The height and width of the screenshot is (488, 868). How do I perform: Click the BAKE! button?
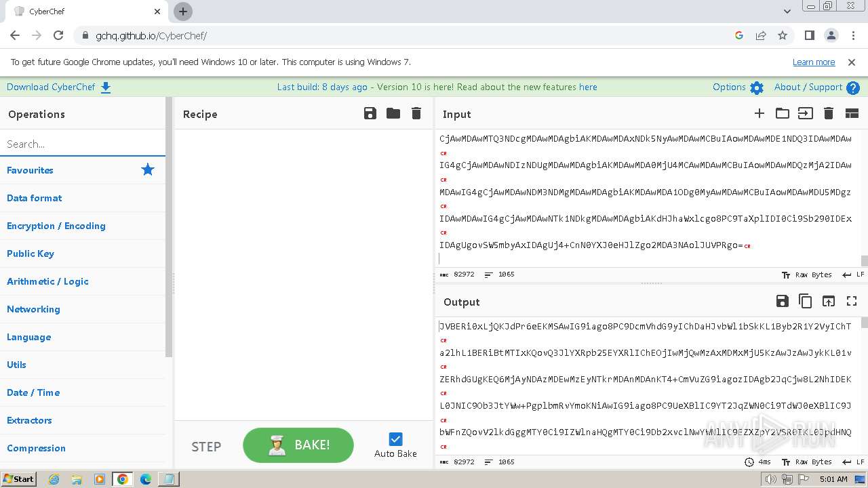298,445
